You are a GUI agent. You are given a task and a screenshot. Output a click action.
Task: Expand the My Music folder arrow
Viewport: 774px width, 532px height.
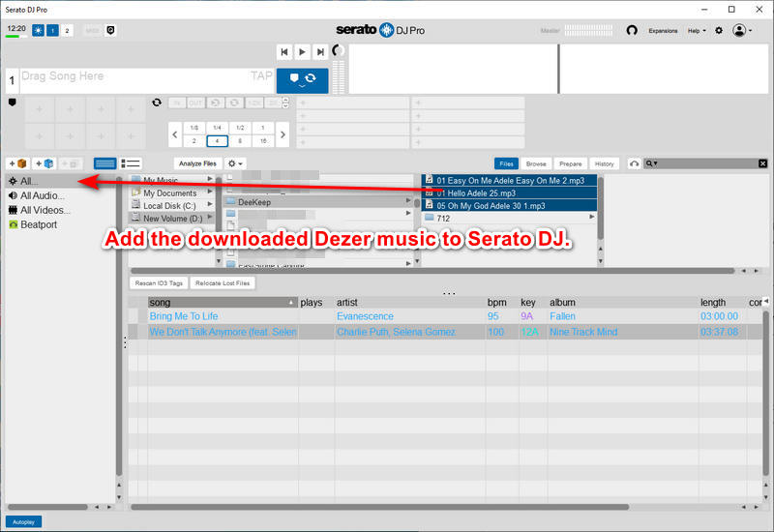pyautogui.click(x=210, y=179)
